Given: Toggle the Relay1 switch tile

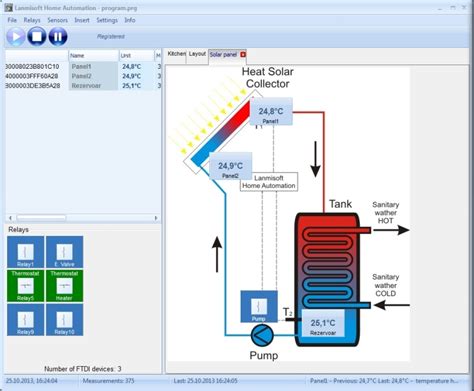Looking at the screenshot, I should (x=26, y=252).
